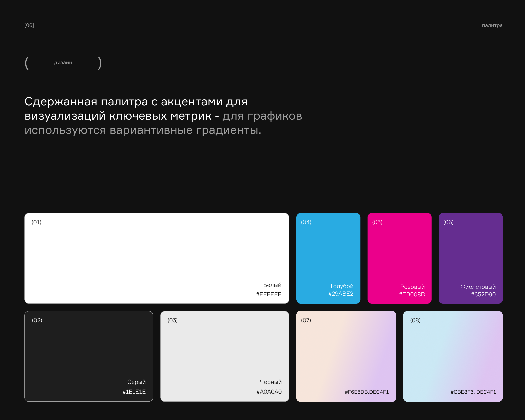Select the dark gray #1E1E1E swatch
The width and height of the screenshot is (525, 420).
point(89,356)
